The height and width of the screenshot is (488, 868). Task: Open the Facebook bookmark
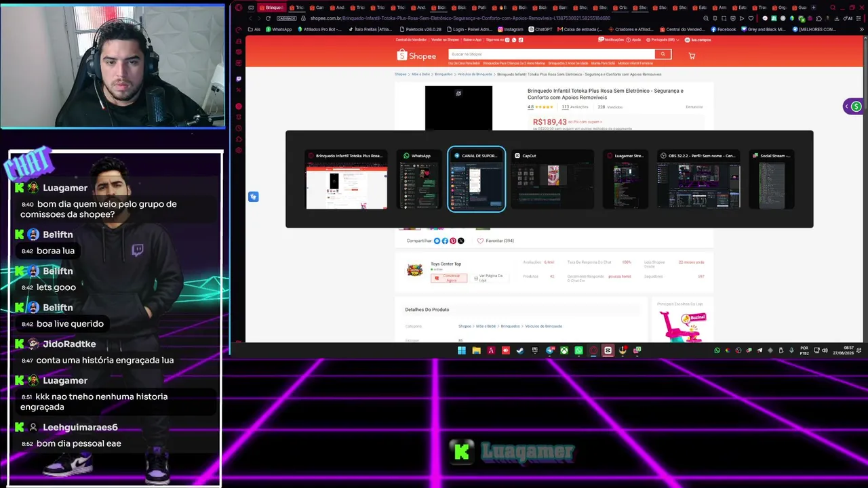tap(723, 29)
